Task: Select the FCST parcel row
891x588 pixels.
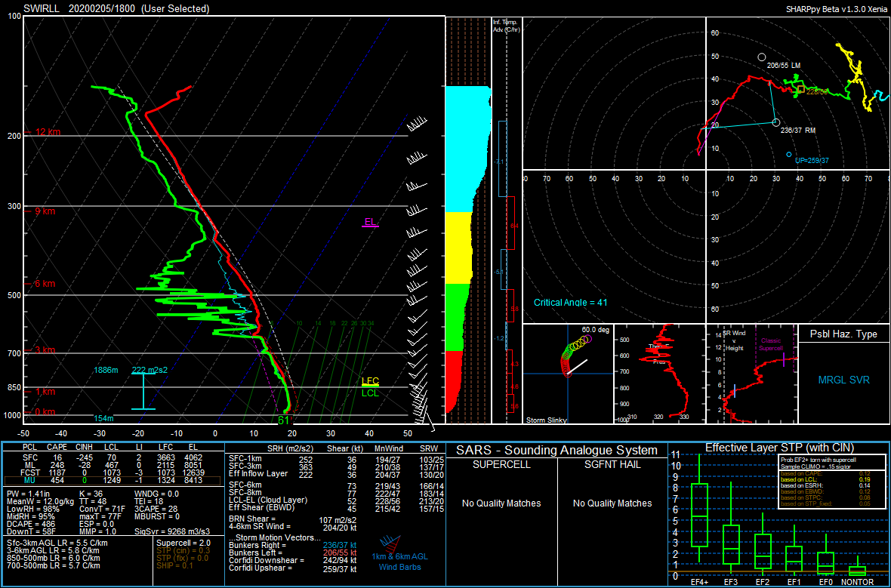Action: (x=113, y=472)
